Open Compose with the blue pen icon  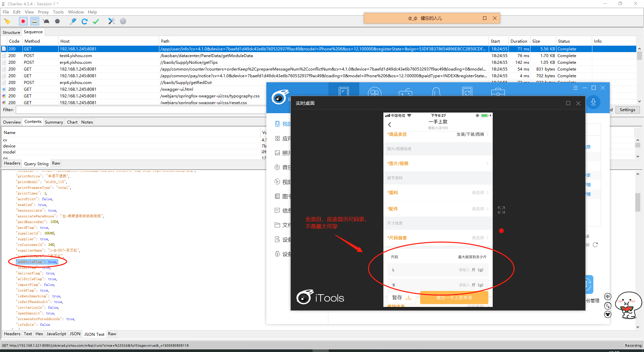pos(73,21)
